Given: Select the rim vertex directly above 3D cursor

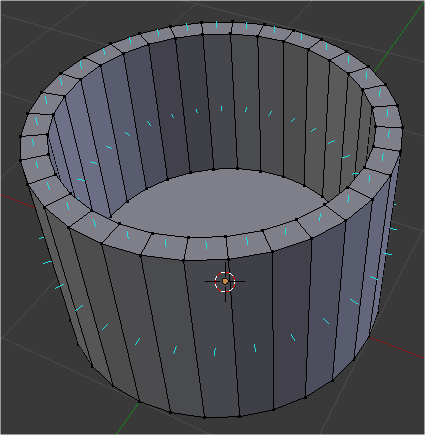Looking at the screenshot, I should 228,259.
